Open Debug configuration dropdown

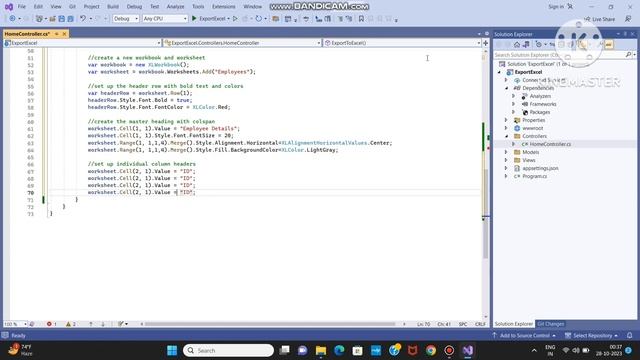point(126,19)
